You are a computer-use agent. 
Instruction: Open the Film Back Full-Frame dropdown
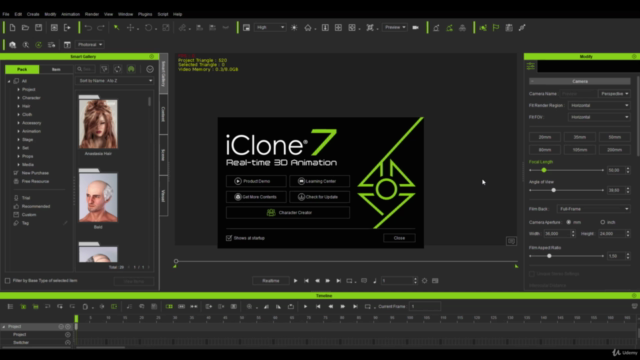tap(593, 209)
